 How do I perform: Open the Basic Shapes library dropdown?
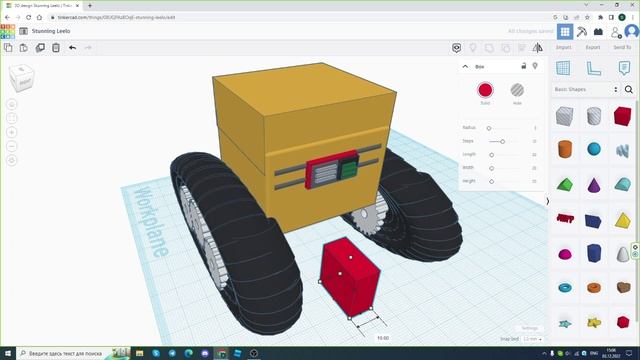point(586,89)
